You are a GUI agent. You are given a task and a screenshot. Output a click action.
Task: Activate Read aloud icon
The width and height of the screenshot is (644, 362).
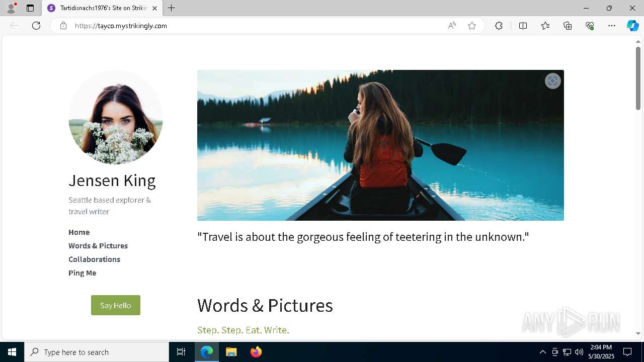pyautogui.click(x=452, y=26)
